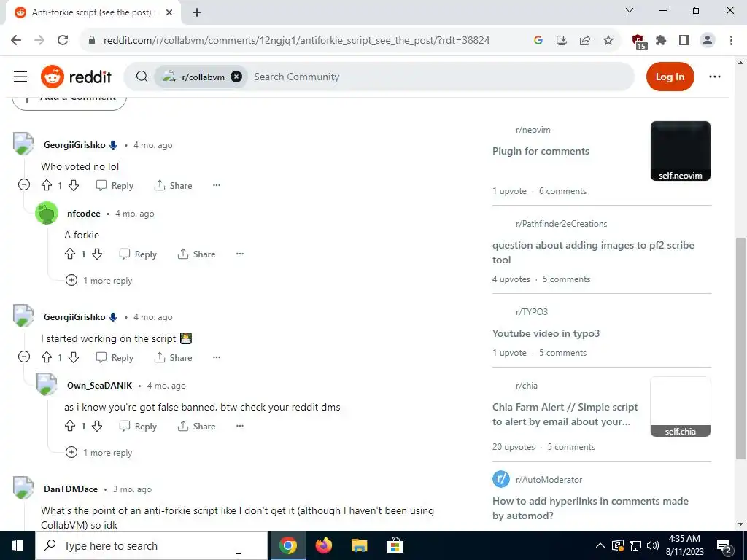This screenshot has width=747, height=560.
Task: Share the Own_SeaDANIK comment
Action: click(x=197, y=426)
